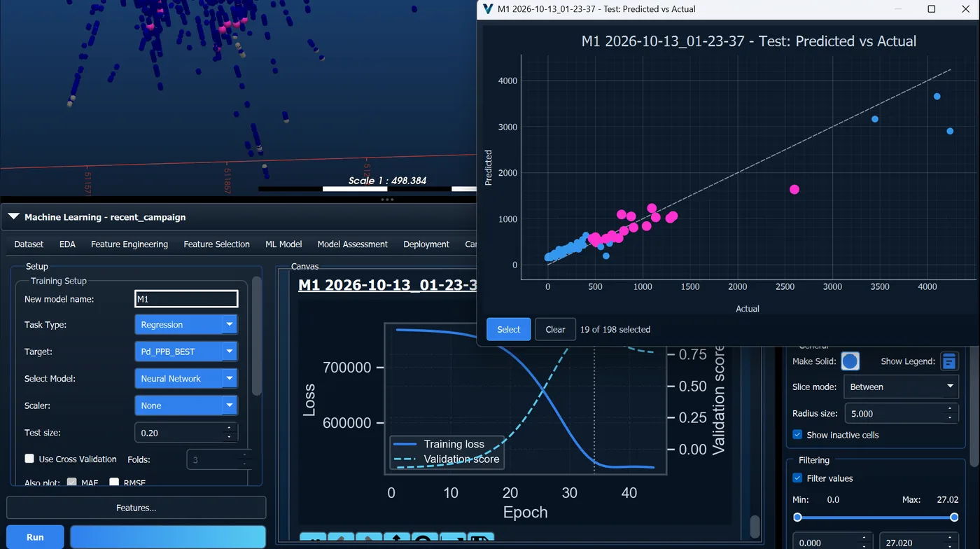980x549 pixels.
Task: Enable Use Cross Validation checkbox
Action: (x=29, y=459)
